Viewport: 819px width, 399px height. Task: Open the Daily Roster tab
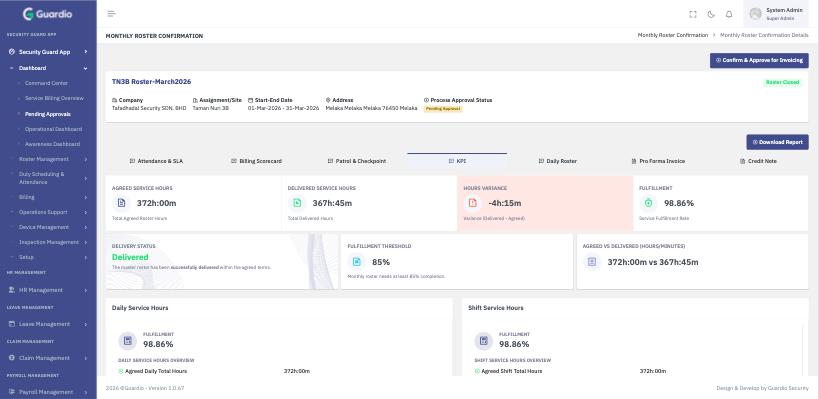tap(558, 161)
